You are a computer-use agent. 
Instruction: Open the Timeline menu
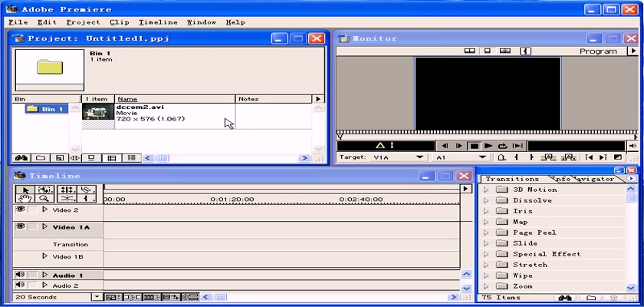(x=158, y=22)
